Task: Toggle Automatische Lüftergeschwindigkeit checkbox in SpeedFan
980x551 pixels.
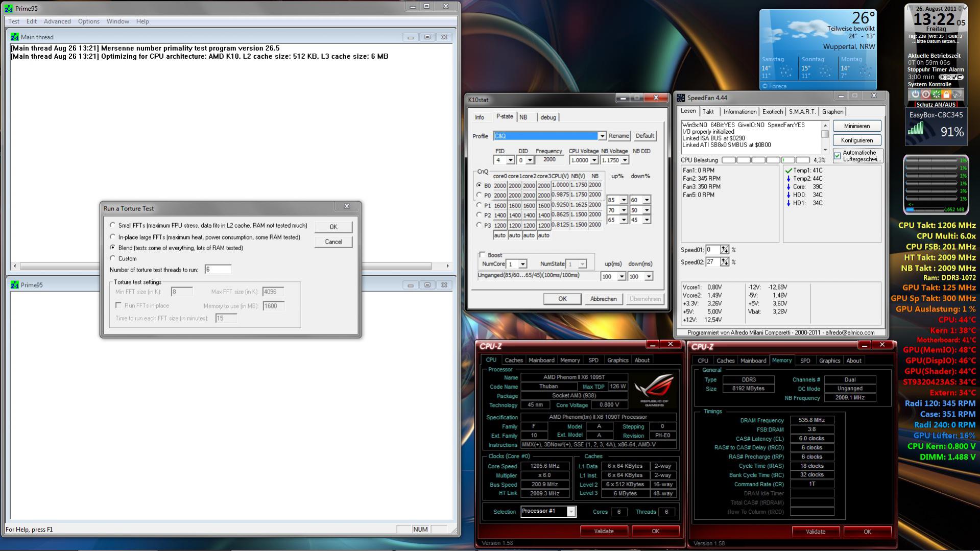Action: 837,156
